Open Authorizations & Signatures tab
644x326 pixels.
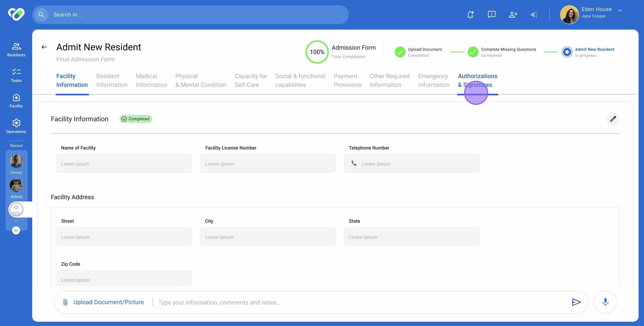click(477, 80)
